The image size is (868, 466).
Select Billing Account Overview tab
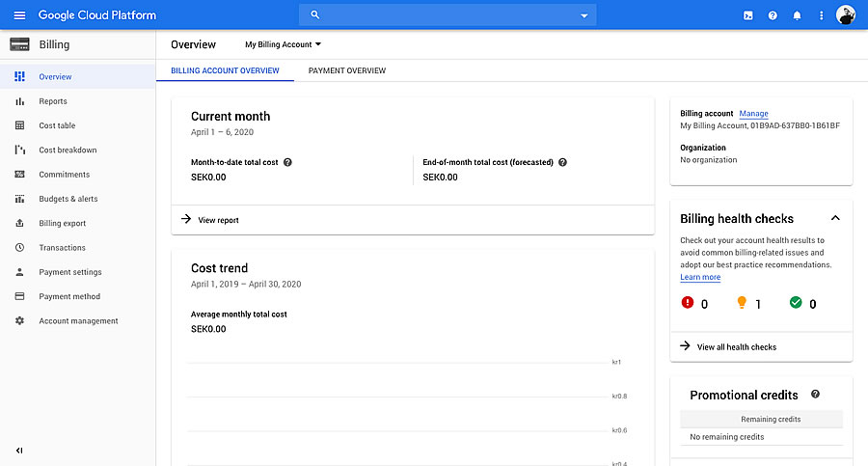pyautogui.click(x=225, y=70)
